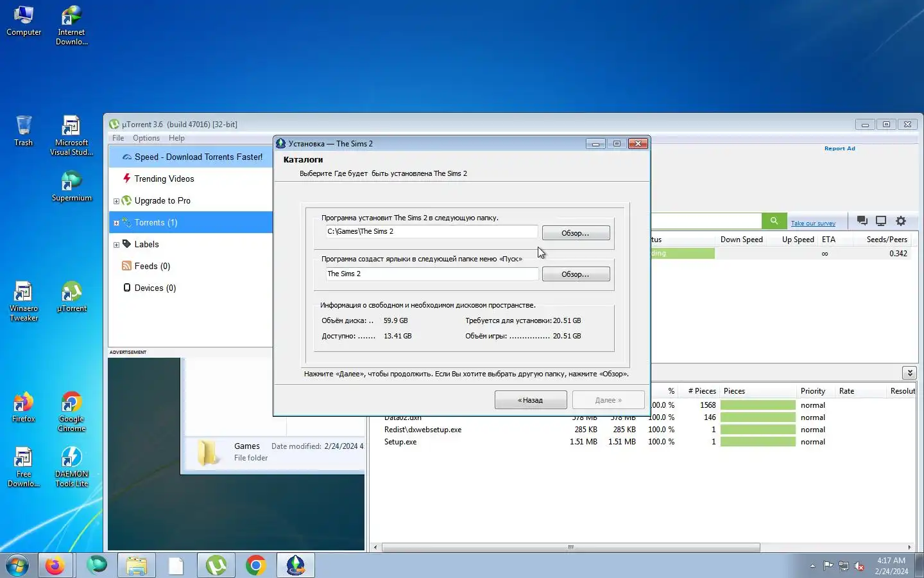Show hidden tray icons arrow
Viewport: 924px width, 578px height.
click(812, 566)
